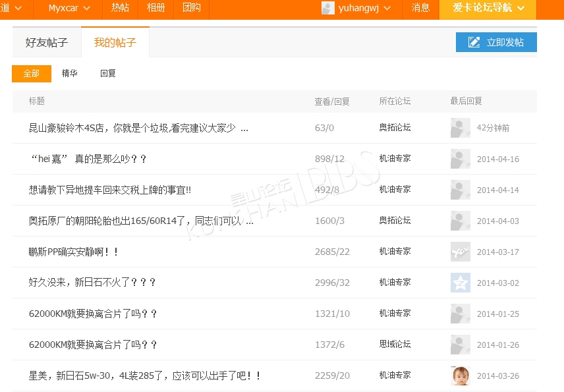This screenshot has height=392, width=564.
Task: Open 团购 in the top navigation
Action: pyautogui.click(x=191, y=8)
